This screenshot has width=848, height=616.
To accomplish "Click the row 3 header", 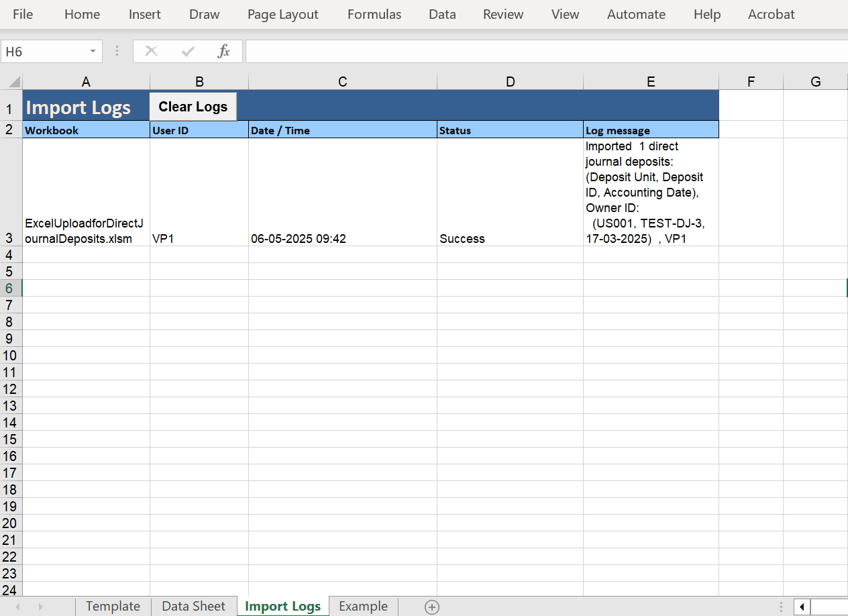I will [x=10, y=195].
